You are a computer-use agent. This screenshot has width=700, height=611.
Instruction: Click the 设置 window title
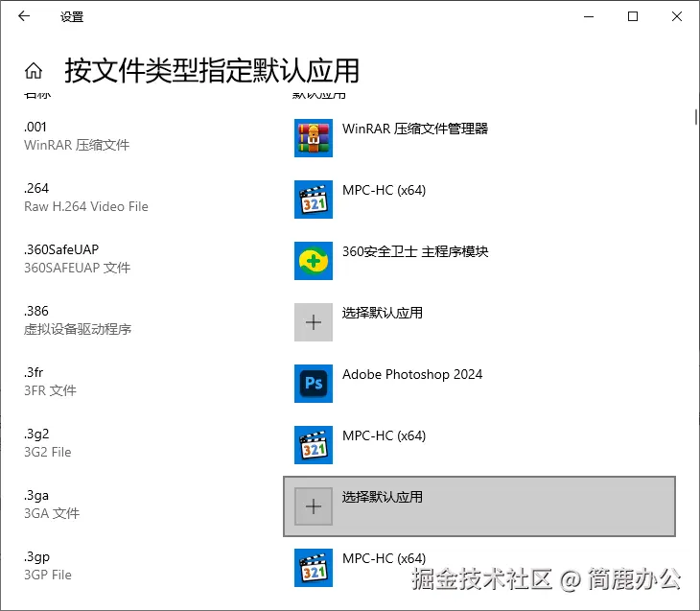(72, 17)
